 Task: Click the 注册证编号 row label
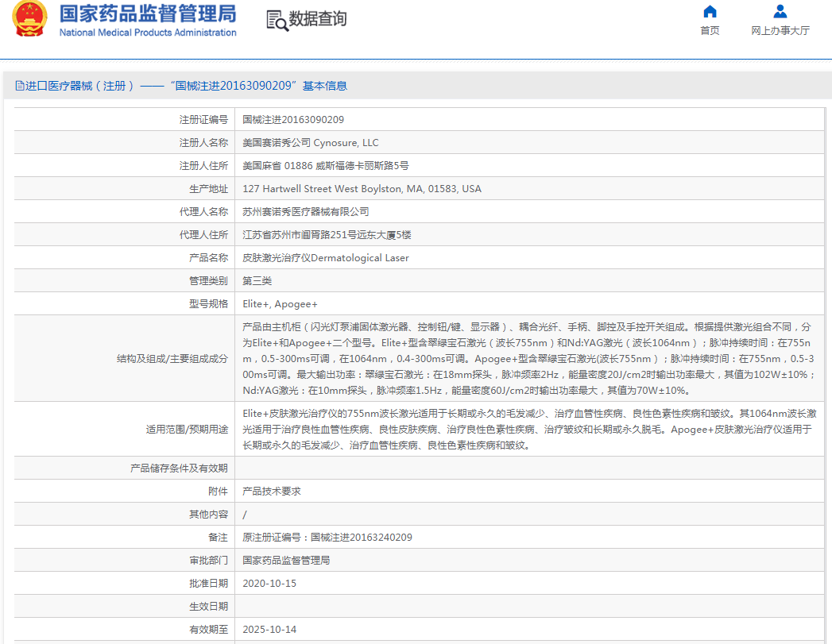tap(203, 120)
